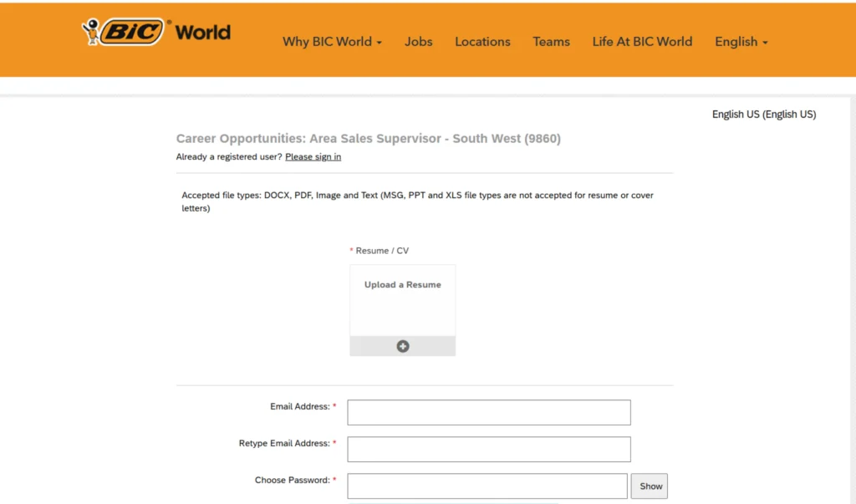Click the Accepted file types notice text
856x504 pixels.
click(418, 201)
